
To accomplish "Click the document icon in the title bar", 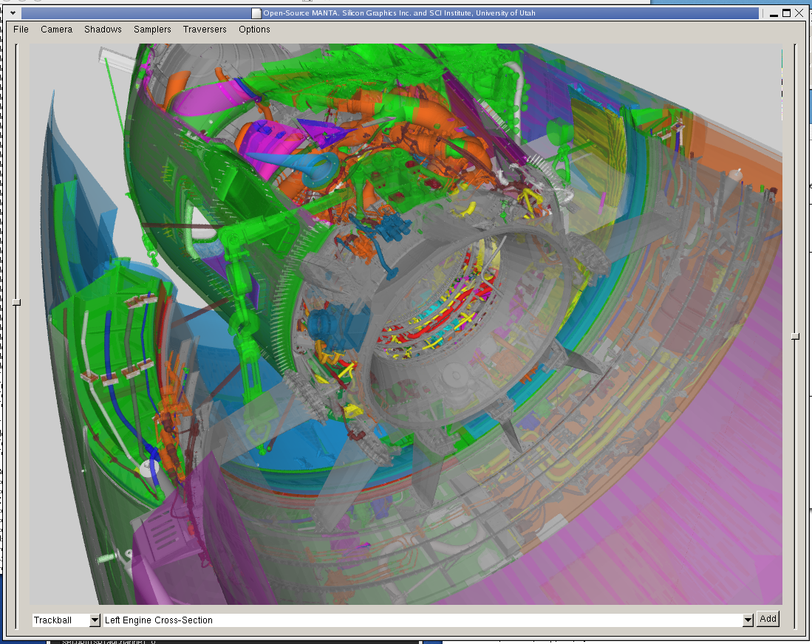I will [256, 13].
